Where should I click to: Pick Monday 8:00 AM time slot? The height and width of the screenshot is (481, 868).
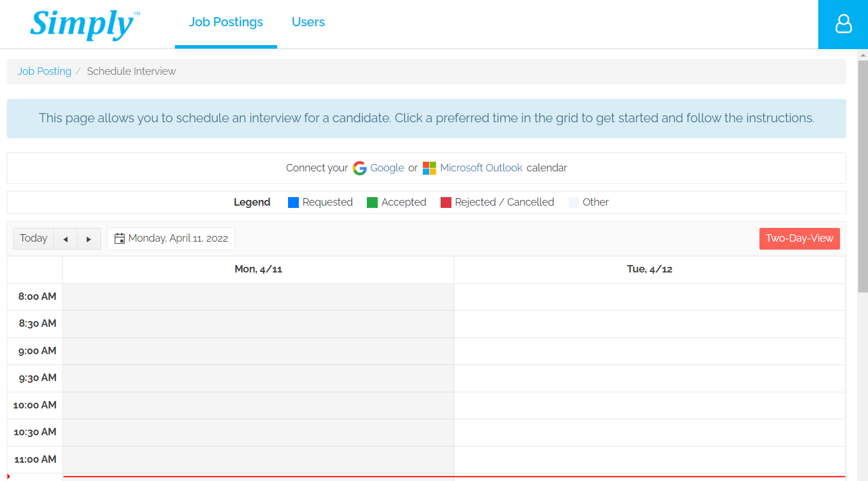click(258, 297)
